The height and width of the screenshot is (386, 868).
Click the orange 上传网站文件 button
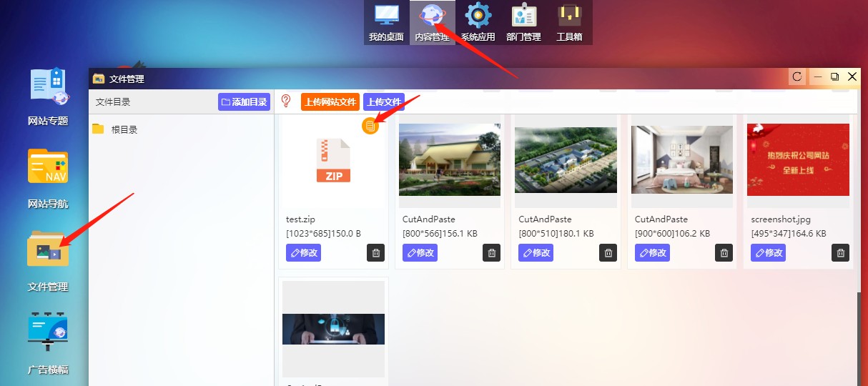tap(330, 102)
